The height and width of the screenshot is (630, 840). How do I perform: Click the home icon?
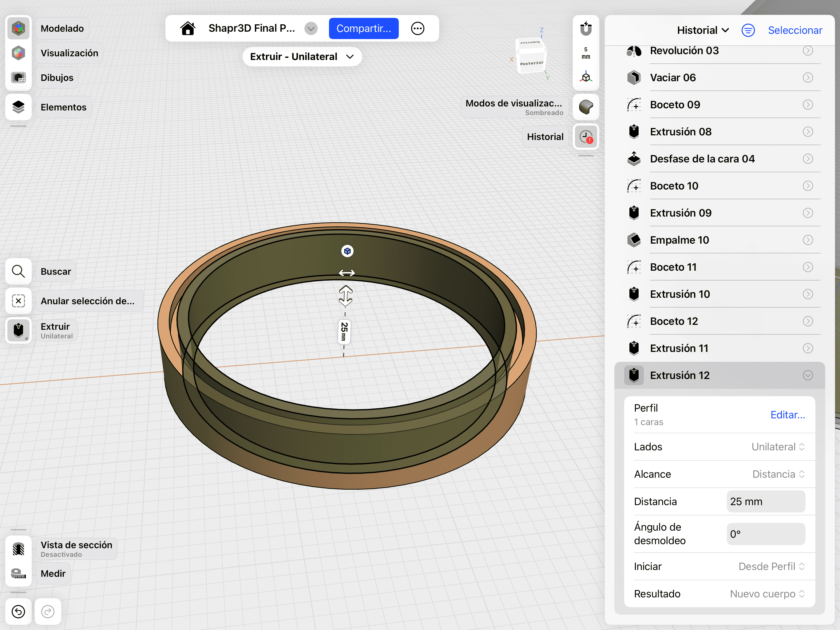[x=188, y=29]
